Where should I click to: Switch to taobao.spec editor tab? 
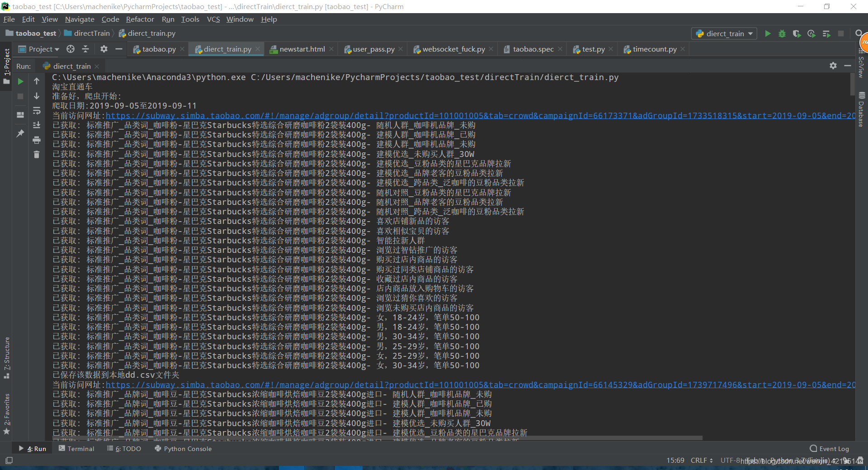(x=533, y=49)
